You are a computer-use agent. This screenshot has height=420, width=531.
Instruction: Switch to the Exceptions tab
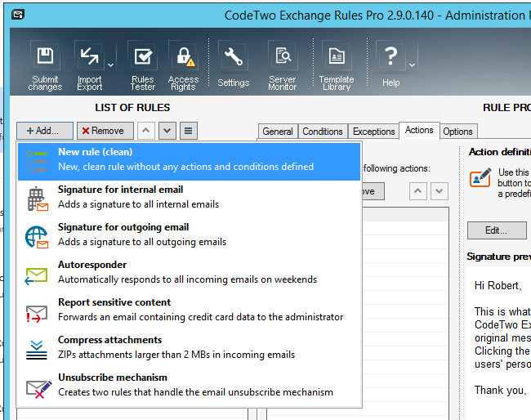pos(374,132)
